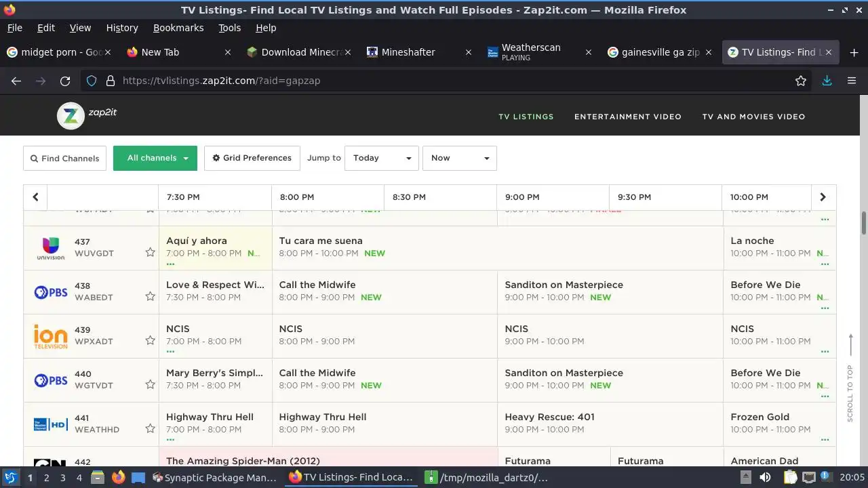The height and width of the screenshot is (488, 868).
Task: Click the show desktop icon in taskbar
Action: coord(138,477)
